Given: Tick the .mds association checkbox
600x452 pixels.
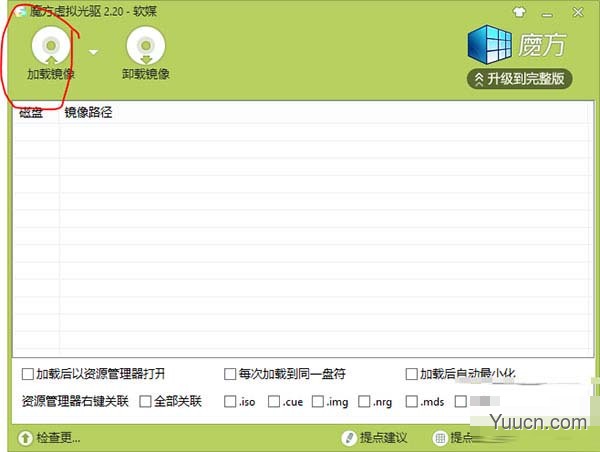Looking at the screenshot, I should tap(411, 401).
